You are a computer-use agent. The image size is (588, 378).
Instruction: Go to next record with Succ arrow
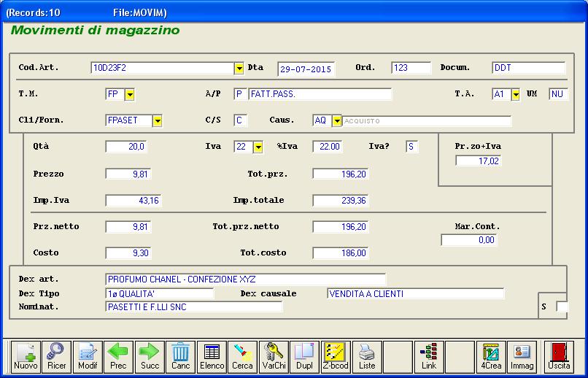point(150,357)
